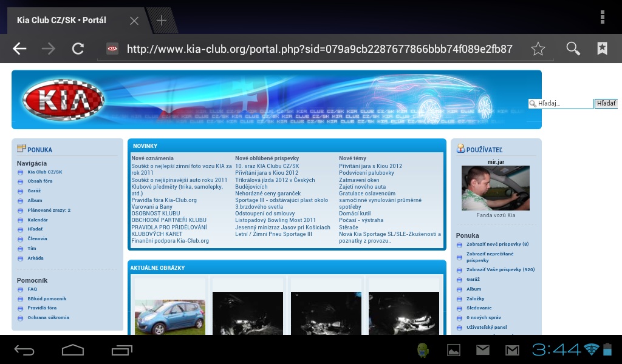Screen dimensions: 622x364
Task: Open the Gmail notification icon
Action: coord(512,350)
